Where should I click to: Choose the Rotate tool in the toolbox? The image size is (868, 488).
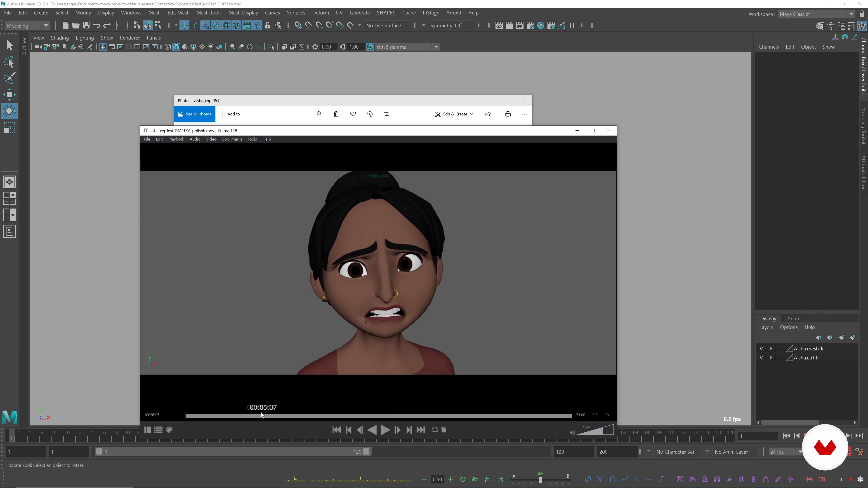(9, 111)
